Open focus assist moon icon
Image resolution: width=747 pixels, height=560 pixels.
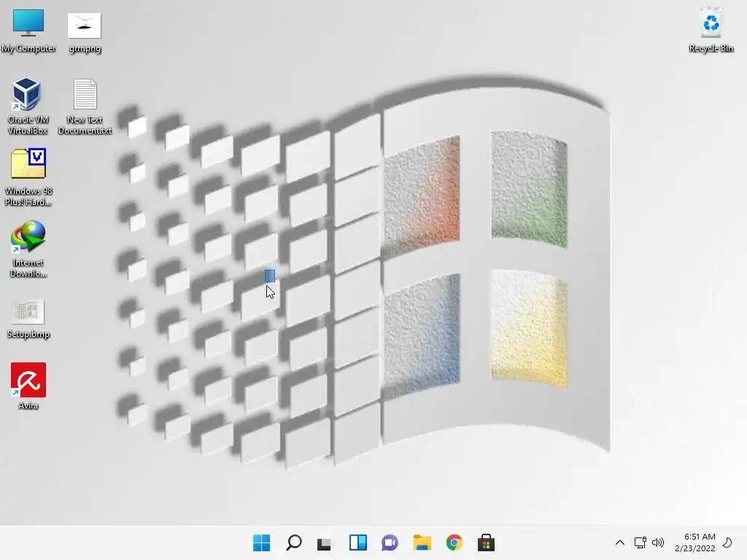[727, 542]
